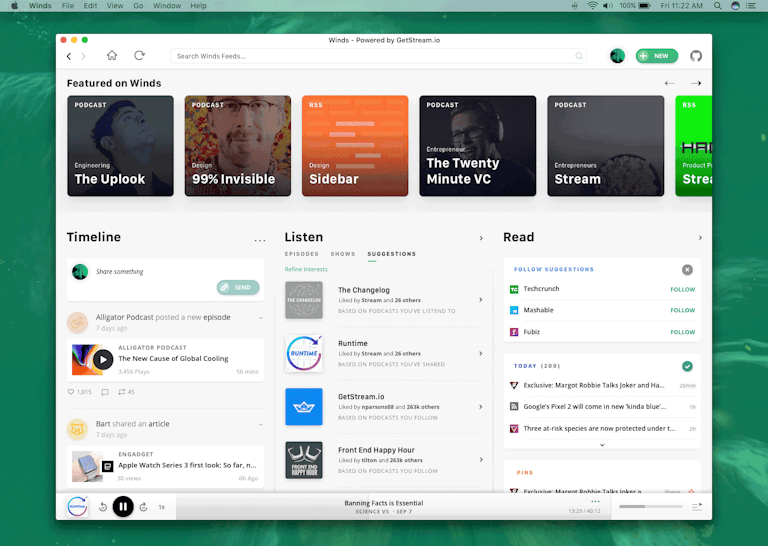Open the View menu

point(115,6)
